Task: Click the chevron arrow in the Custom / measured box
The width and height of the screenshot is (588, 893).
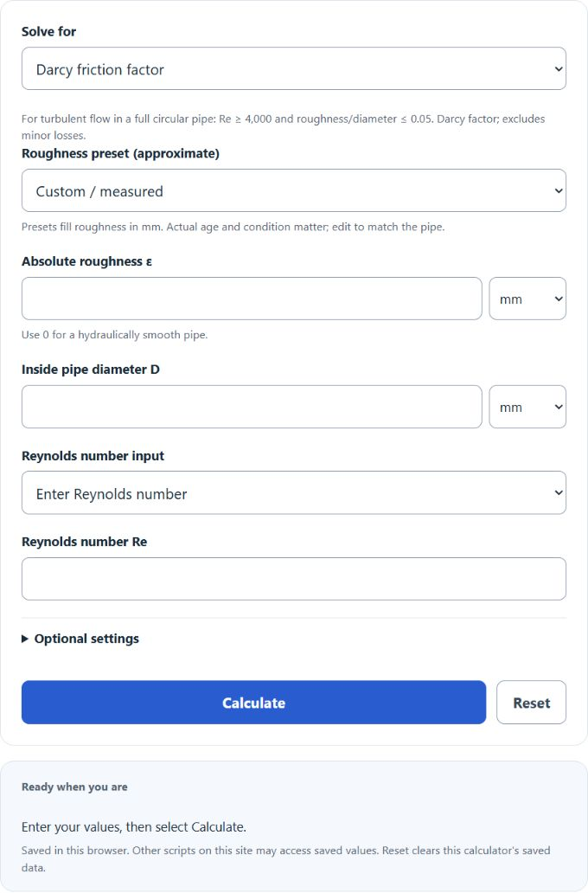Action: point(559,190)
